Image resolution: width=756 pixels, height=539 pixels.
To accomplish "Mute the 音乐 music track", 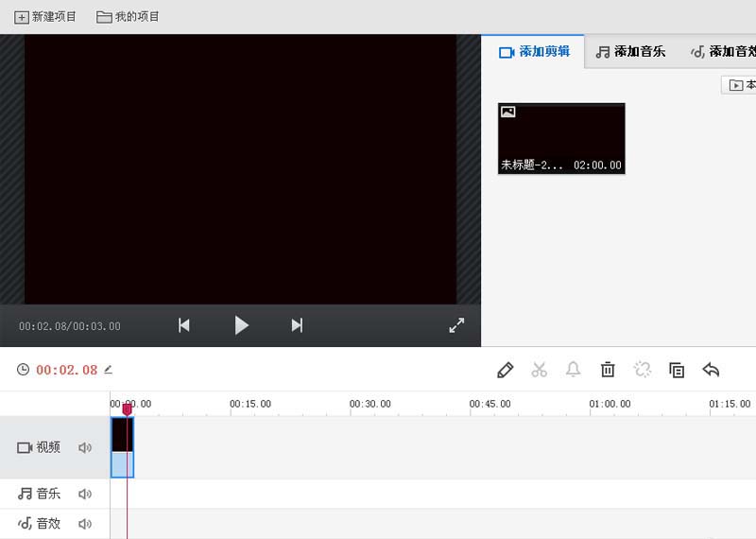I will point(85,495).
